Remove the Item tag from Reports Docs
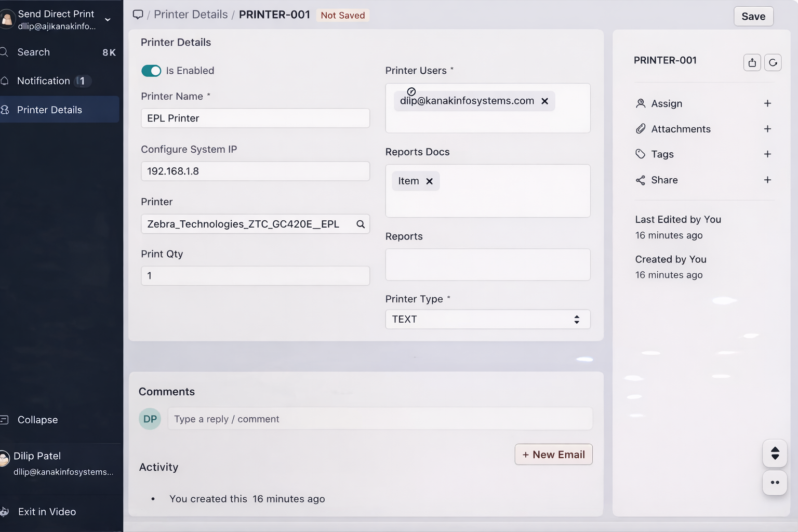This screenshot has width=798, height=532. (429, 181)
